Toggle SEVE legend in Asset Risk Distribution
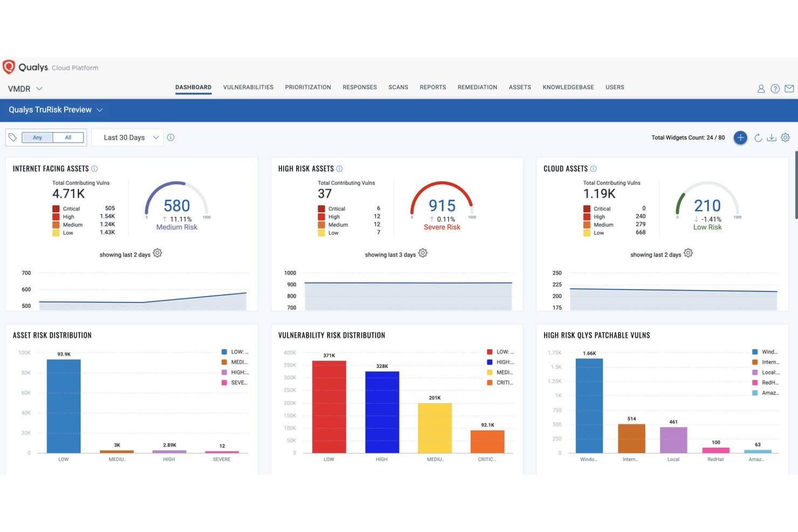 [235, 383]
